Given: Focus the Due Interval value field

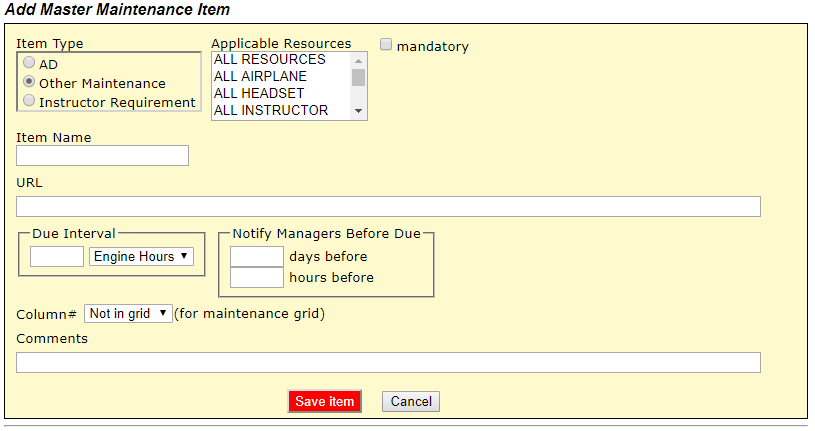Looking at the screenshot, I should click(x=57, y=257).
